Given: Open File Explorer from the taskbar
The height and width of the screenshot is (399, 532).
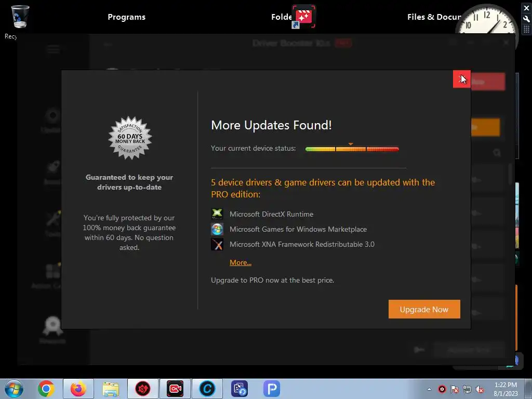Looking at the screenshot, I should [x=111, y=389].
